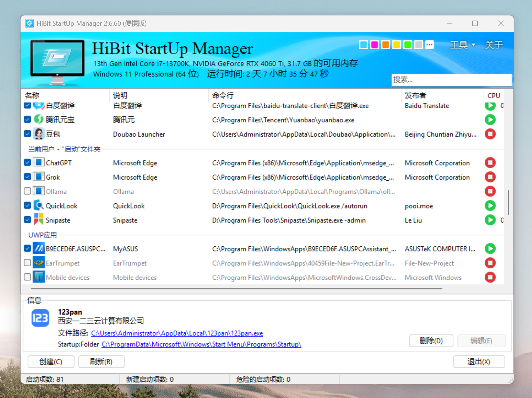Open more theme colors via ellipsis button
Screen dimensions: 532x398
click(x=430, y=45)
